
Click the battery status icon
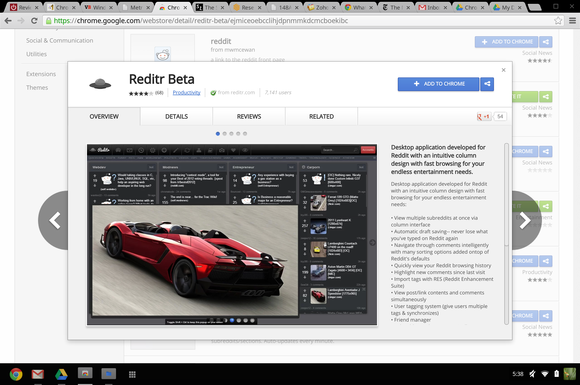click(556, 374)
